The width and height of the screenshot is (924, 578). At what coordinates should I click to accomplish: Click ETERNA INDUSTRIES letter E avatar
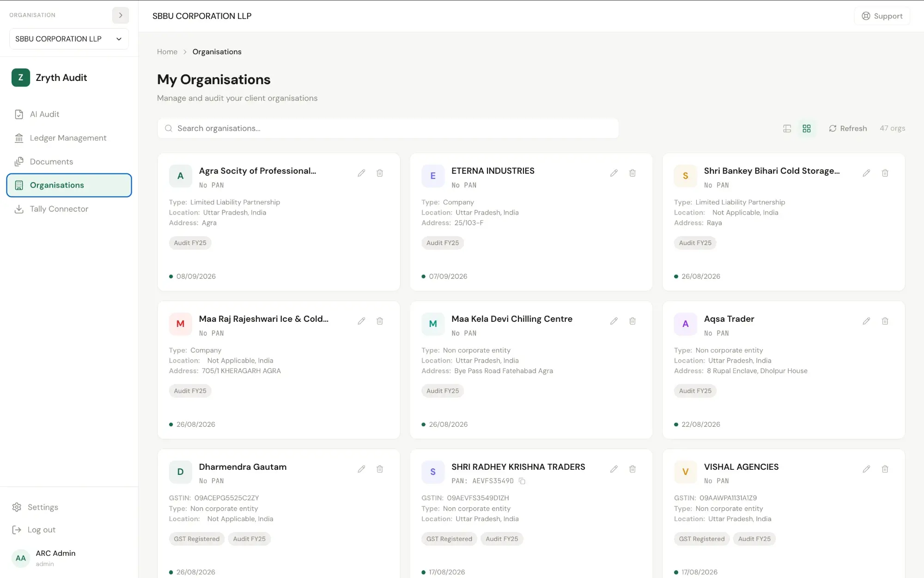(x=433, y=176)
